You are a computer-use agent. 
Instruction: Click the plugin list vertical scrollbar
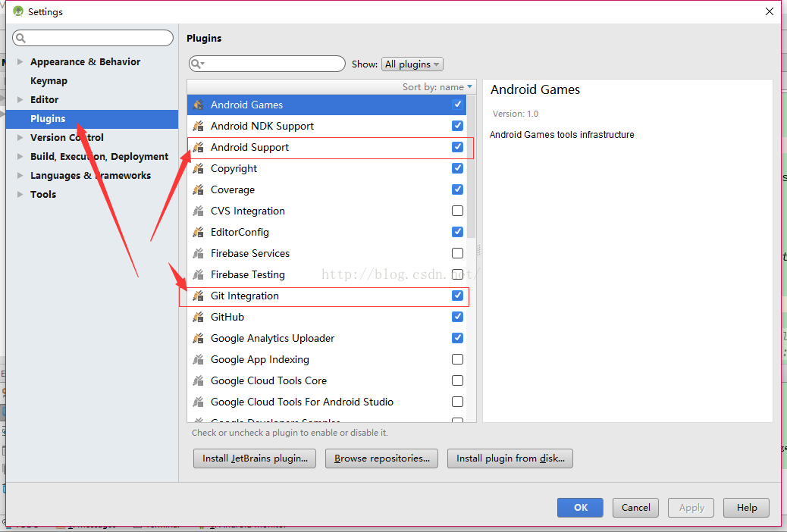click(x=471, y=167)
